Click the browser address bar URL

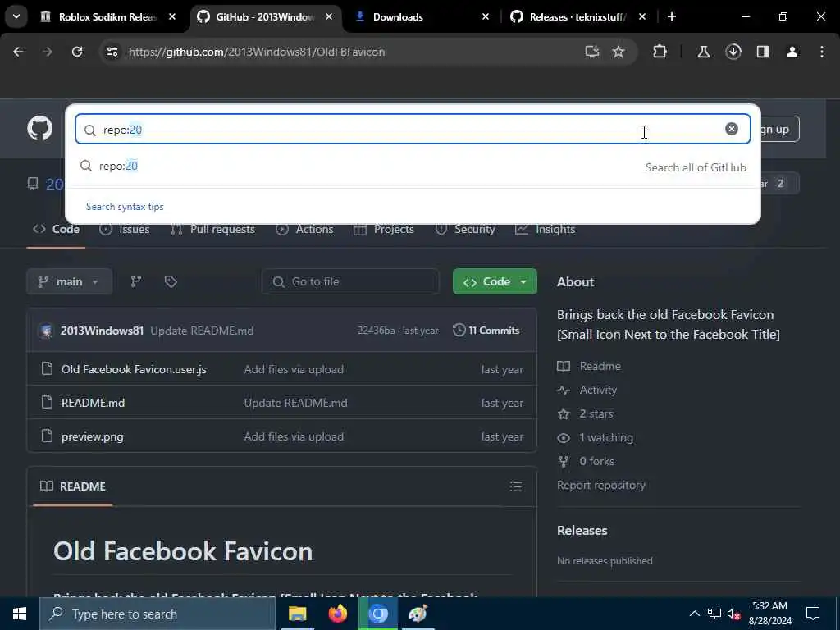pyautogui.click(x=257, y=52)
